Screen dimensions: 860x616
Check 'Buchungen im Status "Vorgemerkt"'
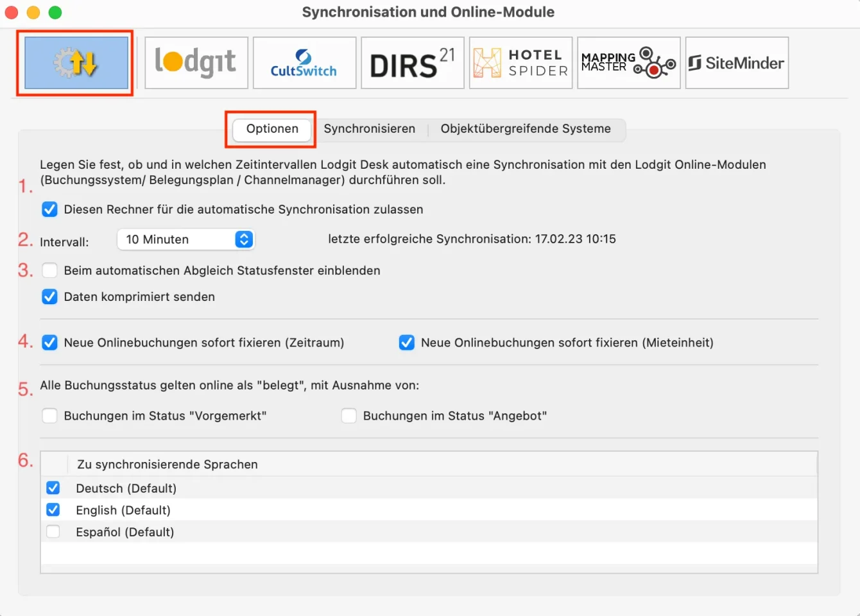click(x=49, y=416)
